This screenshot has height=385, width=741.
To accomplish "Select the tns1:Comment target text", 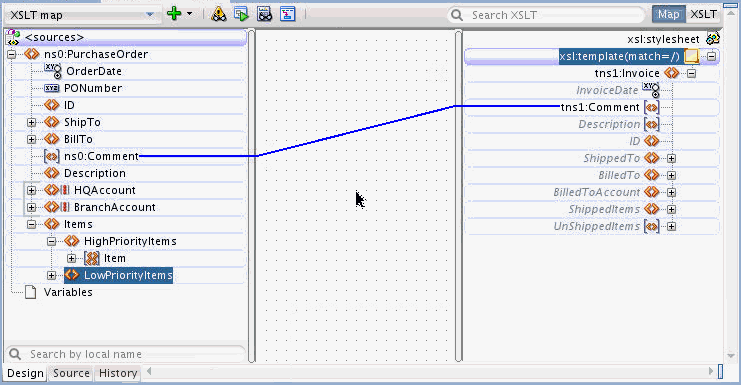I will click(600, 107).
